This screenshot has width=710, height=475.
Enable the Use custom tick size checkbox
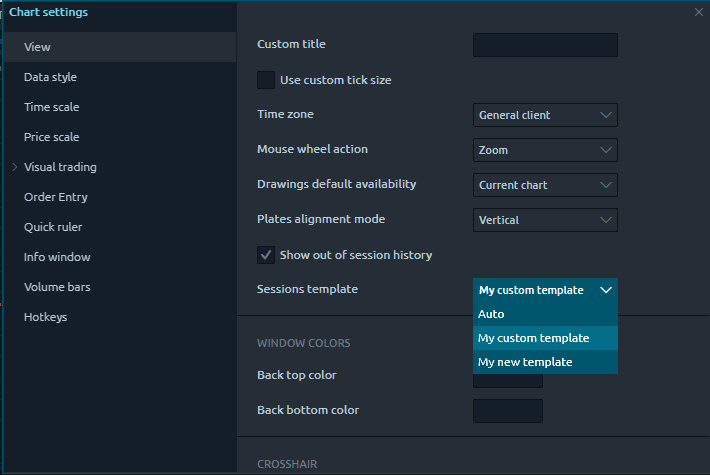coord(266,80)
